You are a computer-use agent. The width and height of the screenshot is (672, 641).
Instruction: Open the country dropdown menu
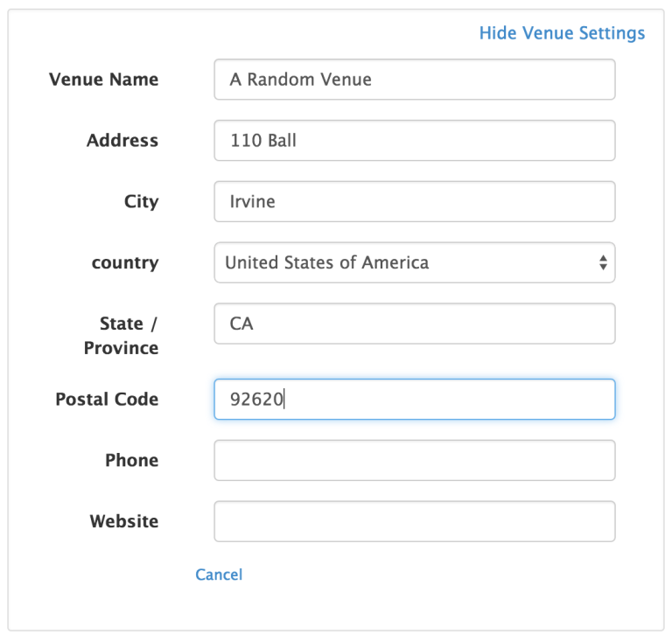(x=414, y=262)
